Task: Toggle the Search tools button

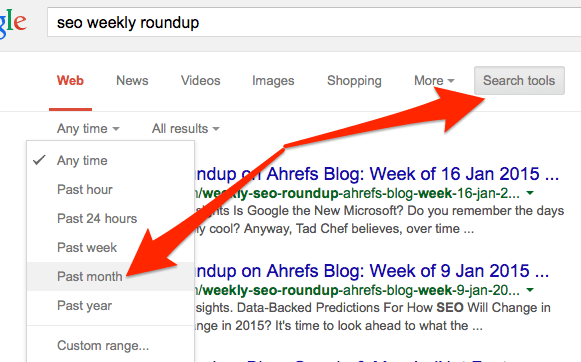Action: [519, 80]
